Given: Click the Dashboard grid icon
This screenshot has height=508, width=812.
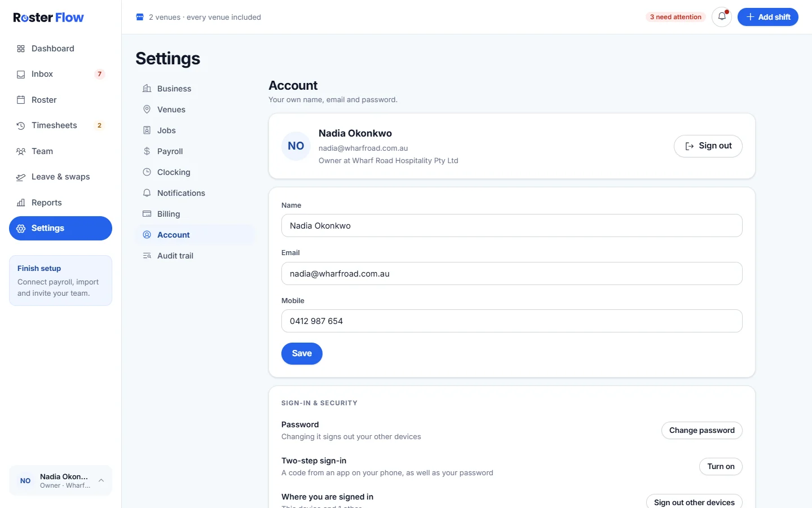Looking at the screenshot, I should [21, 49].
